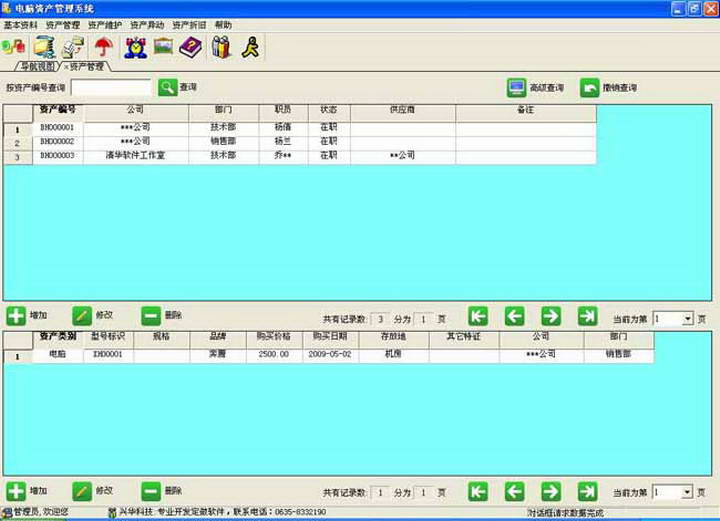Open the 资产折旧 menu
Screen dimensions: 720x521
click(x=189, y=25)
